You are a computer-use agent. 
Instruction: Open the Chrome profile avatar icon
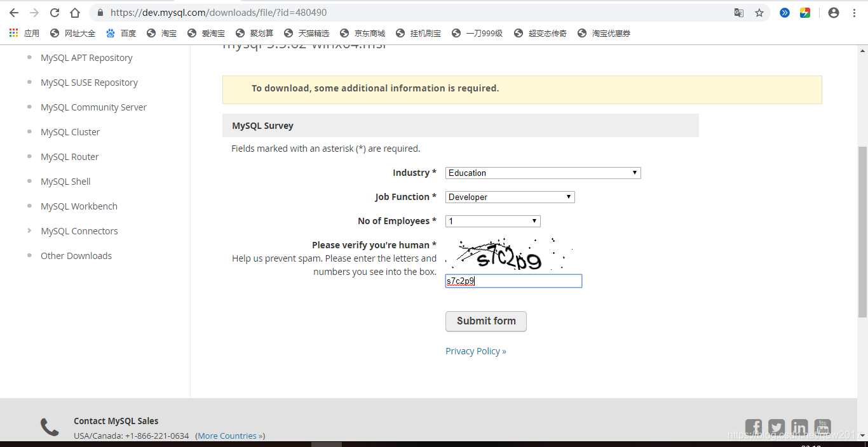coord(834,13)
